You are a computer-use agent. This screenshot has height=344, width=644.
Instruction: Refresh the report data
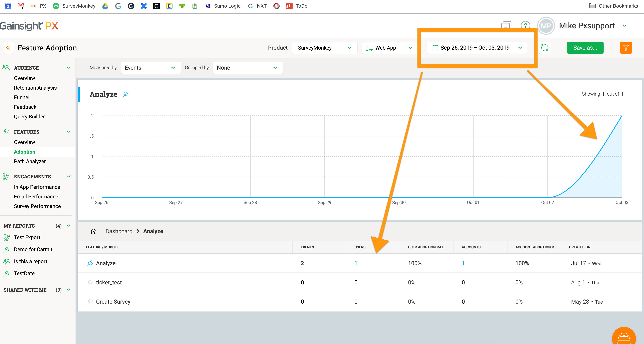(545, 48)
